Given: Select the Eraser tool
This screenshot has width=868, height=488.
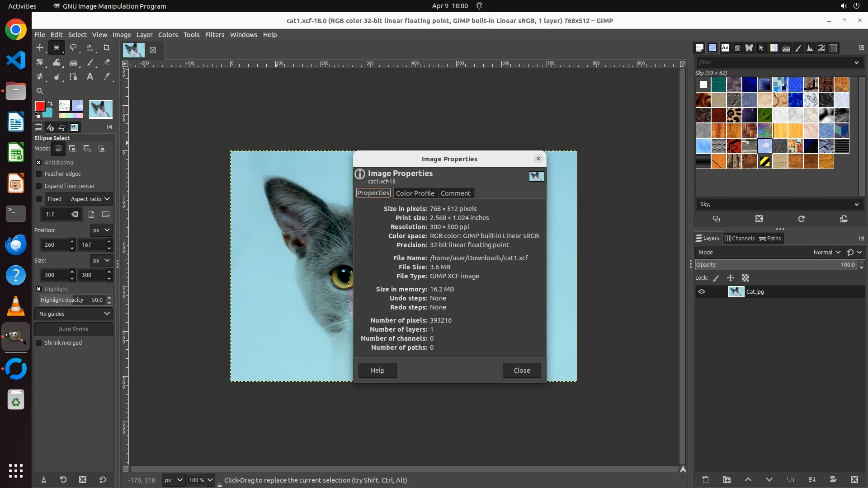Looking at the screenshot, I should [107, 62].
